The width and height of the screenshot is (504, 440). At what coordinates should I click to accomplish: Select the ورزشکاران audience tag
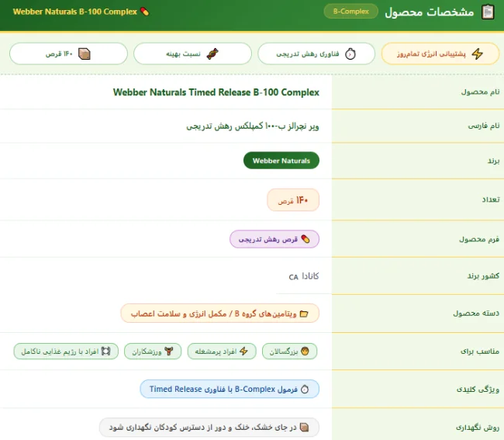153,352
